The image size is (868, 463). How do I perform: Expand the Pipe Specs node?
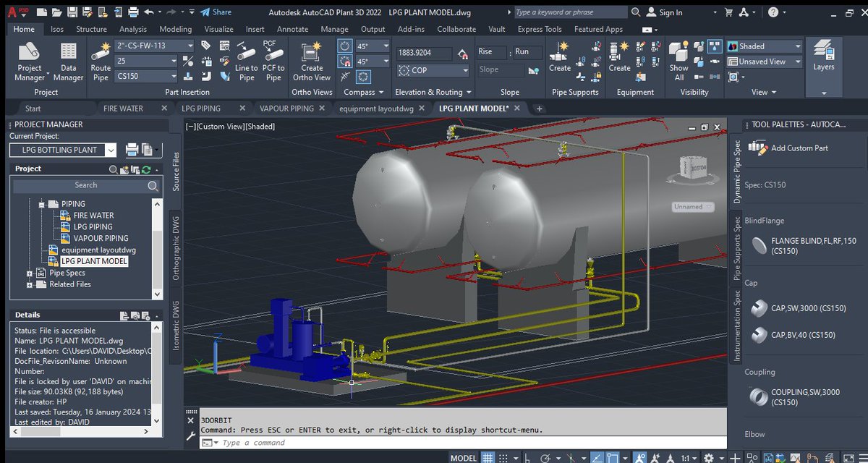(30, 273)
